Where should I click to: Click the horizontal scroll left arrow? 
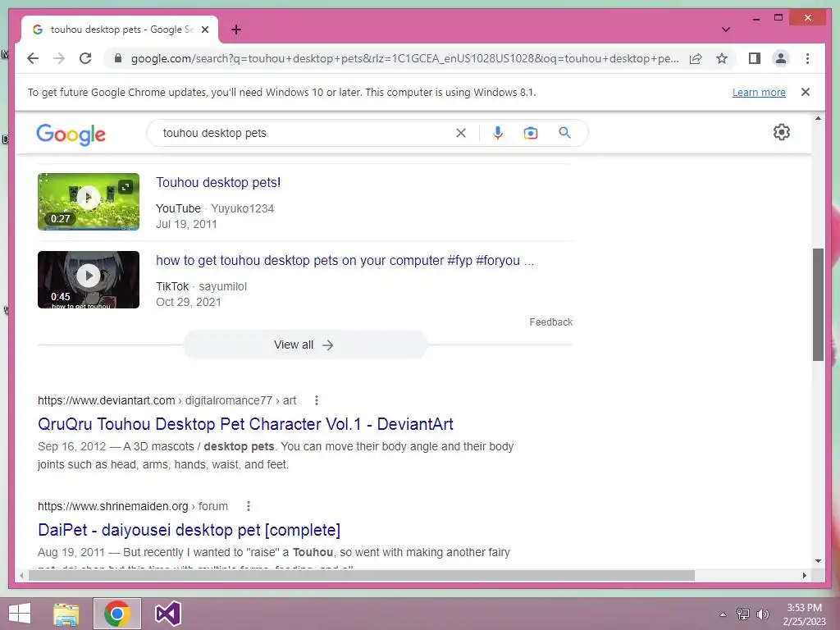pyautogui.click(x=21, y=575)
